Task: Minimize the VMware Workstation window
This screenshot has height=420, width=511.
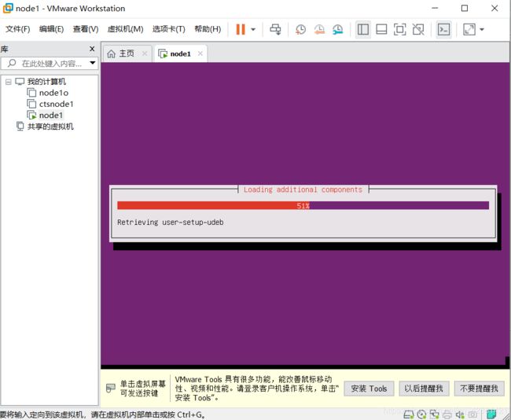Action: [x=435, y=8]
